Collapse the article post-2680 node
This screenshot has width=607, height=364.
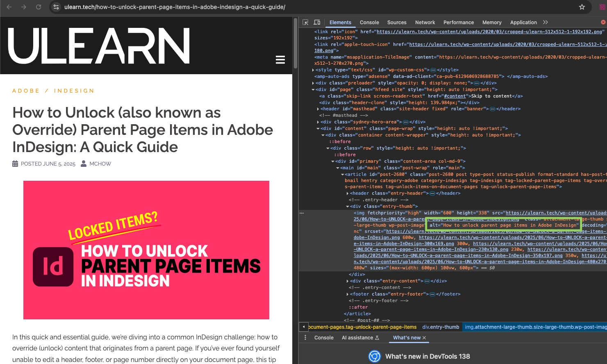(343, 175)
